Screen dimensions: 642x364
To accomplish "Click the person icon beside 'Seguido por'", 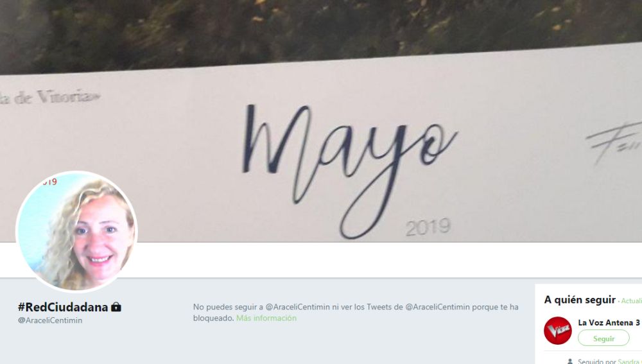I will pyautogui.click(x=569, y=361).
